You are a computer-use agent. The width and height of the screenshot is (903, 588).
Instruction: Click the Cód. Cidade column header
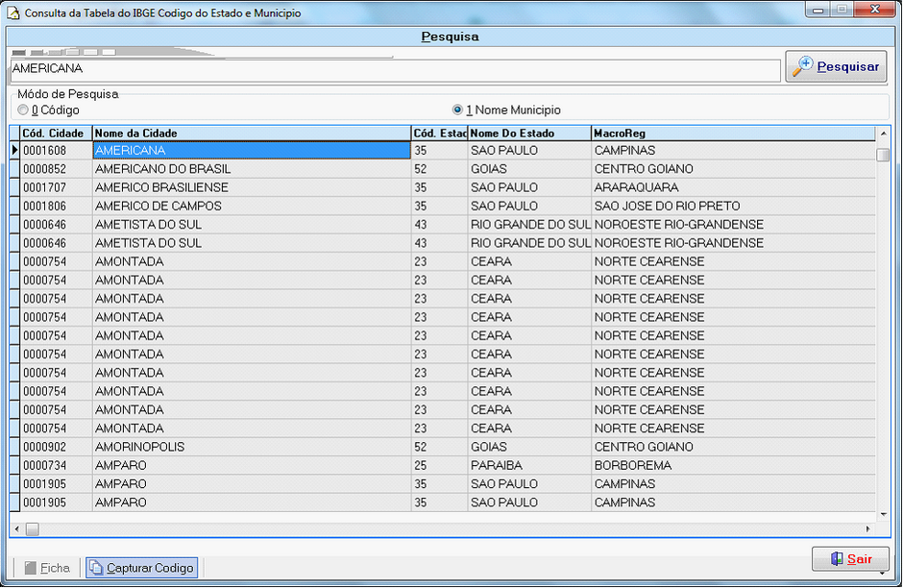(x=55, y=133)
